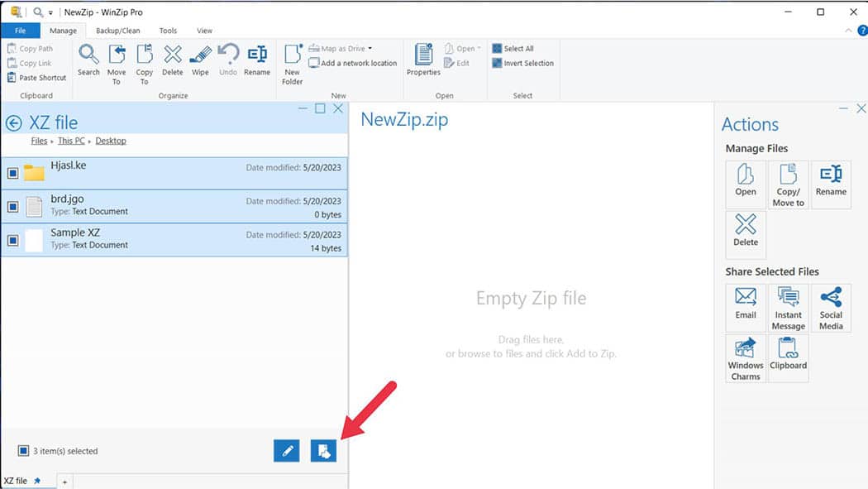Select the Copy To ribbon icon
This screenshot has height=489, width=868.
tap(144, 65)
